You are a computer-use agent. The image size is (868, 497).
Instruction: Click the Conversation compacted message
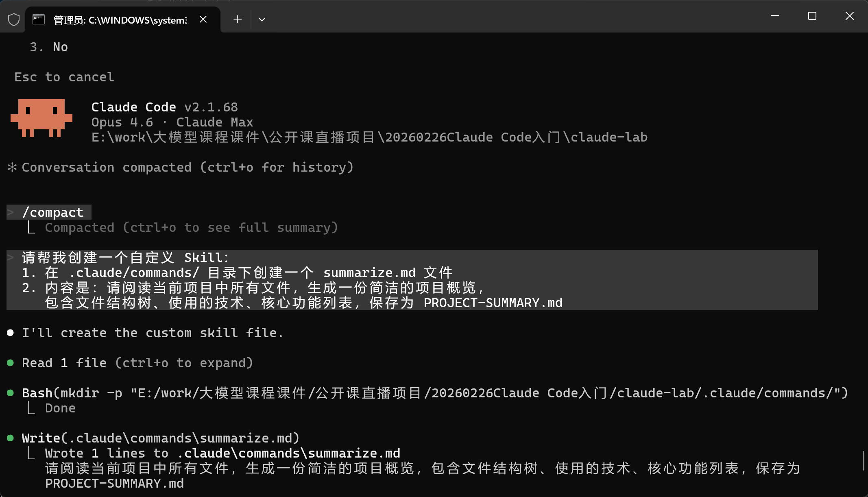[188, 167]
